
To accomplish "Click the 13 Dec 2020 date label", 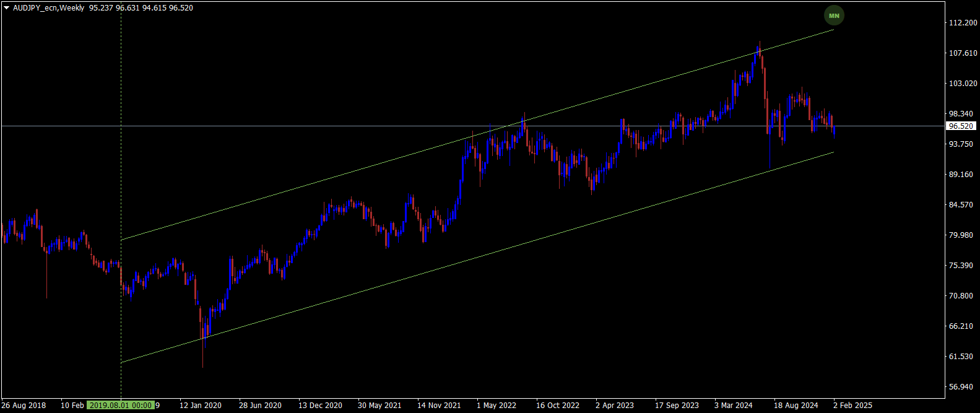I will click(x=320, y=406).
